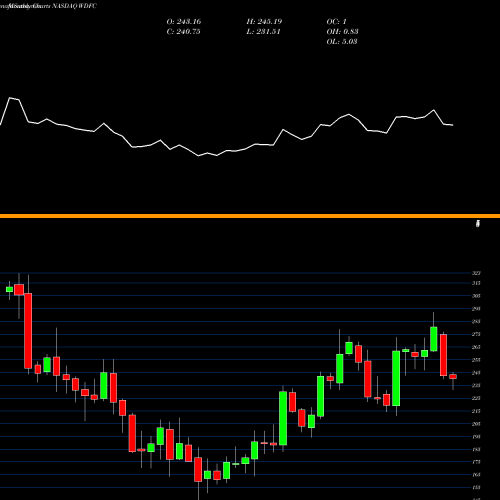Image resolution: width=500 pixels, height=500 pixels.
Task: Select the close value 'C: 240.75'
Action: click(183, 32)
